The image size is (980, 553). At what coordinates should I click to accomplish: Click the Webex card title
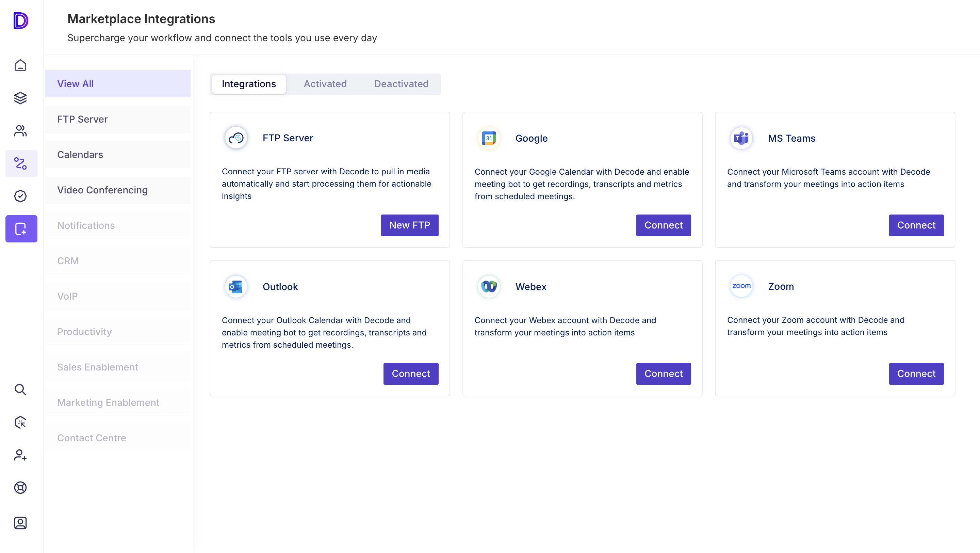pyautogui.click(x=531, y=287)
